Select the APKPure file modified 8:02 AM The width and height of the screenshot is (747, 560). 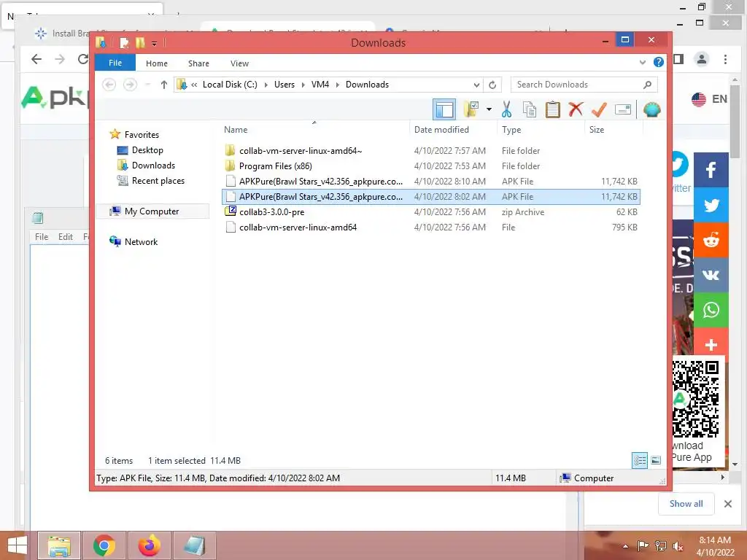pos(430,197)
